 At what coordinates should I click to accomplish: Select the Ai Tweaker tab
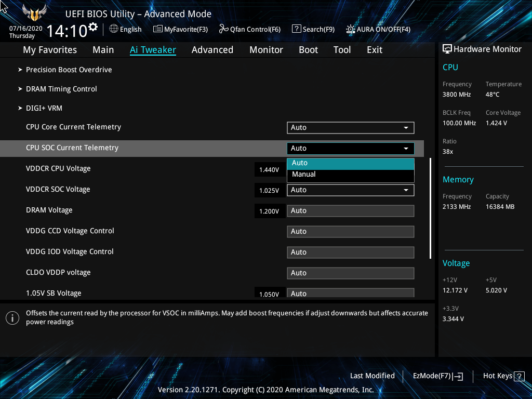tap(153, 50)
